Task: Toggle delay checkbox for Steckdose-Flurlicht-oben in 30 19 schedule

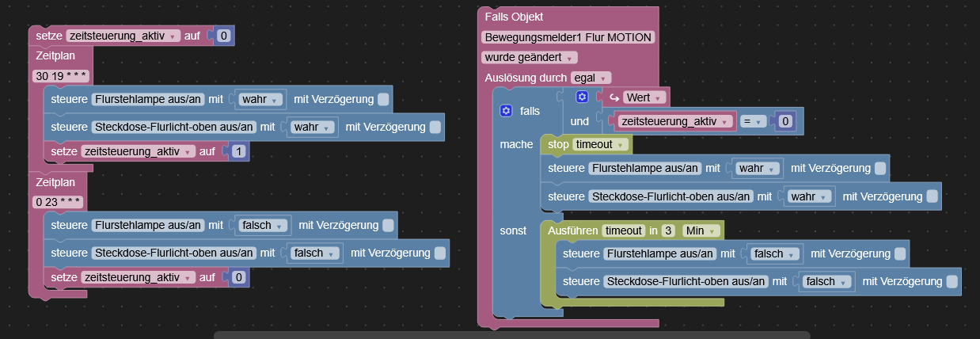Action: pyautogui.click(x=435, y=127)
